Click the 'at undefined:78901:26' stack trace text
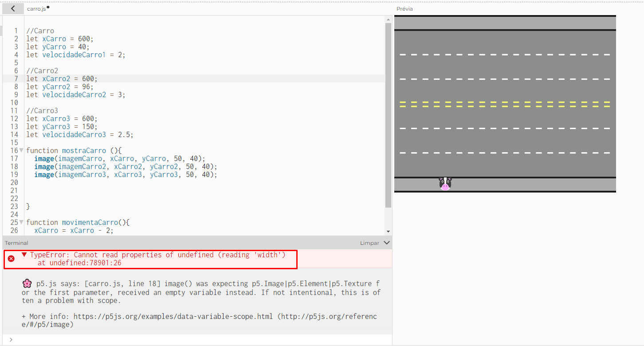 point(79,263)
